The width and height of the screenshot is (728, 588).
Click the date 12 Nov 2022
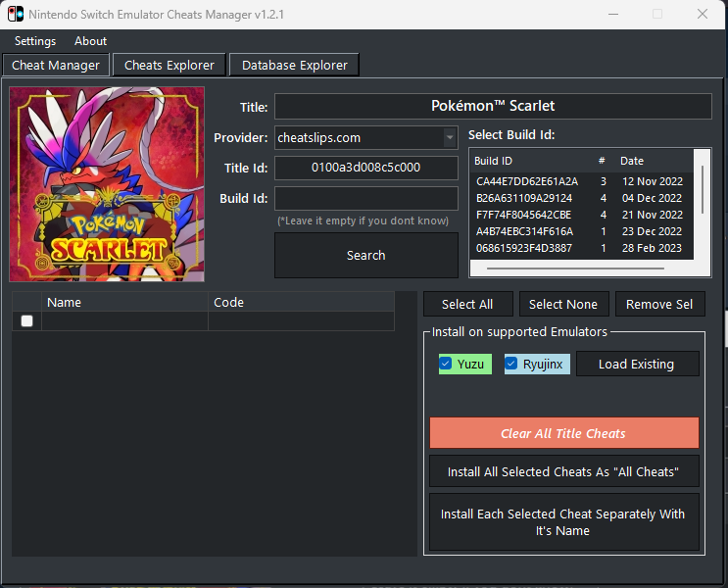(x=653, y=181)
